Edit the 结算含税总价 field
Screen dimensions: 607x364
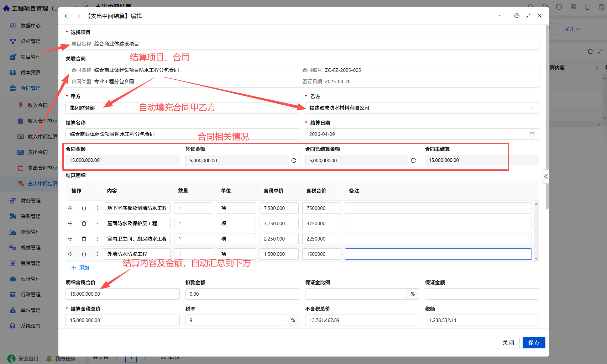[x=122, y=320]
